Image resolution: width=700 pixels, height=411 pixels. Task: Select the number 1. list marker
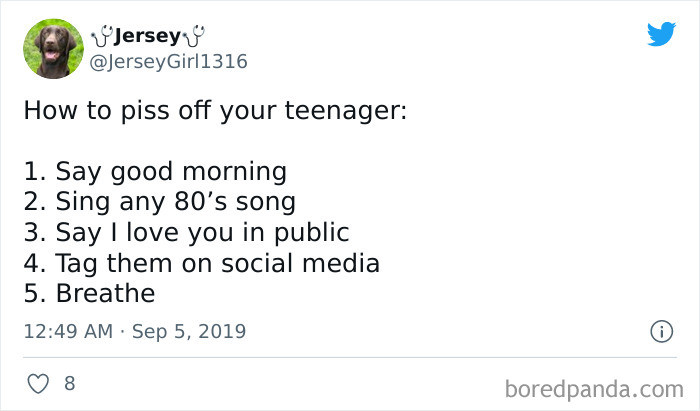point(35,172)
